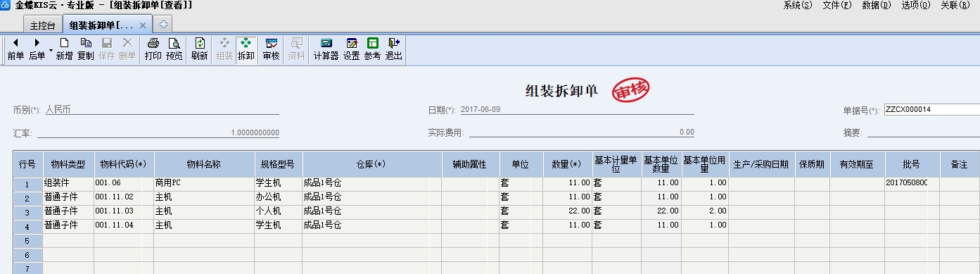
Task: Print the document with 打印
Action: tap(153, 49)
